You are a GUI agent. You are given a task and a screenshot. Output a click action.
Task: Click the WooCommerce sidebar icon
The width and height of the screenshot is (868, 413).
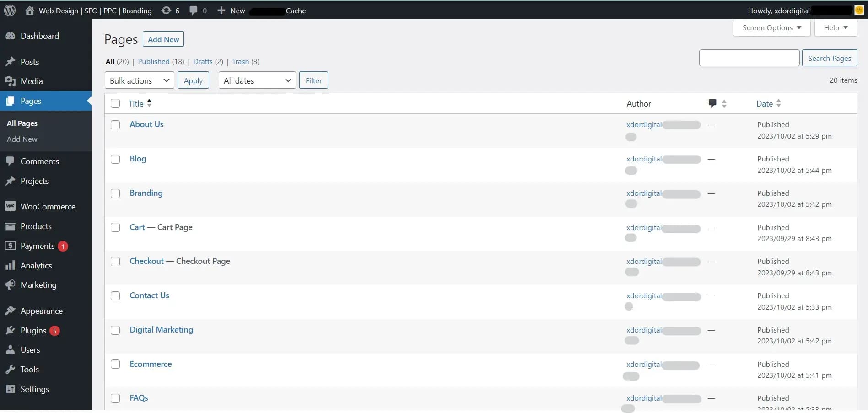click(10, 206)
